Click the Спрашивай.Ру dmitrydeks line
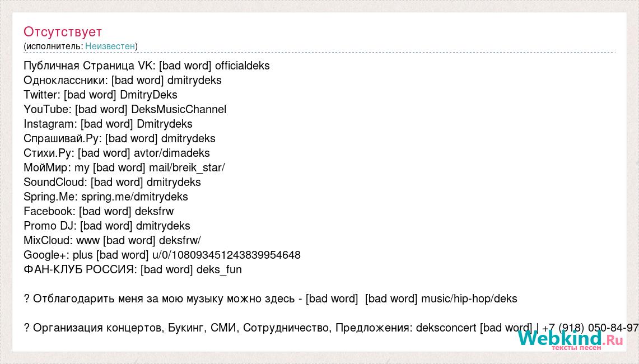Viewport: 639px width, 364px height. tap(119, 138)
